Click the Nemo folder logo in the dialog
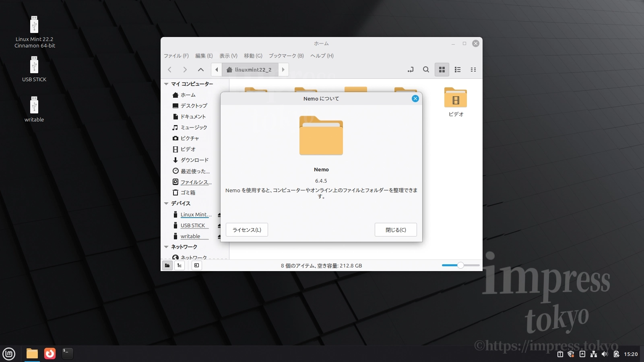 tap(321, 136)
